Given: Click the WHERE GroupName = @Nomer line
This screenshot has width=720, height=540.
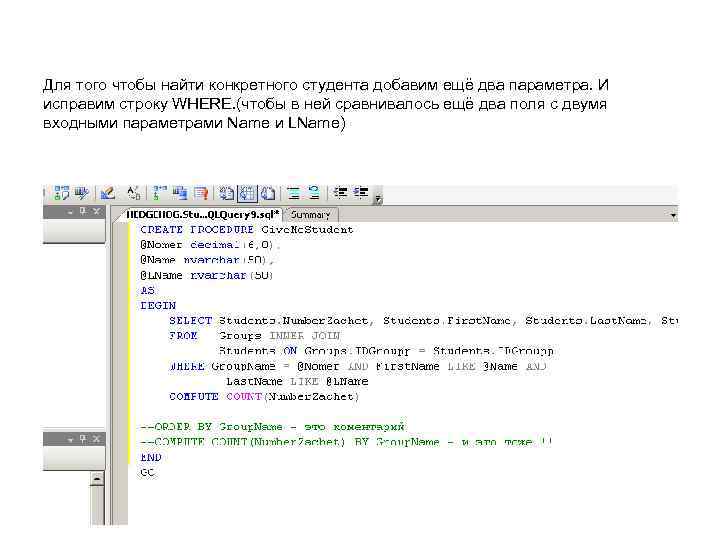Looking at the screenshot, I should [358, 366].
